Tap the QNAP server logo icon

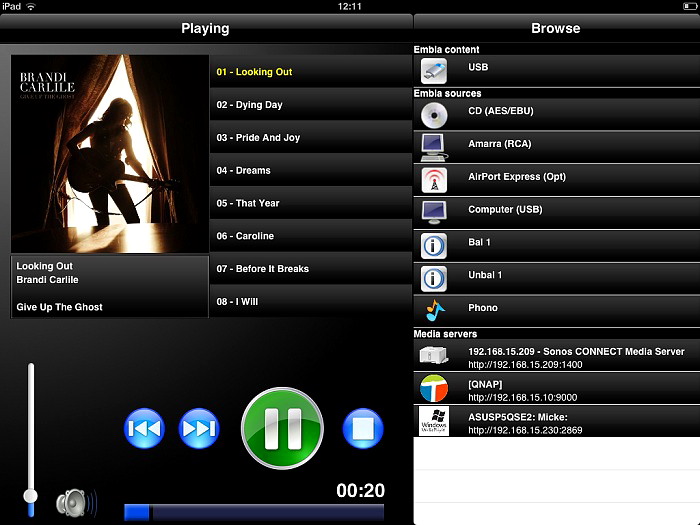433,388
